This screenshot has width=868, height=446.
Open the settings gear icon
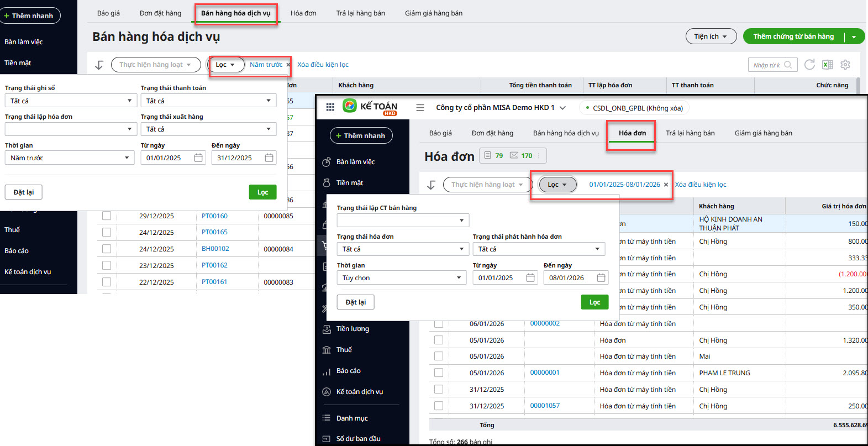[x=845, y=65]
